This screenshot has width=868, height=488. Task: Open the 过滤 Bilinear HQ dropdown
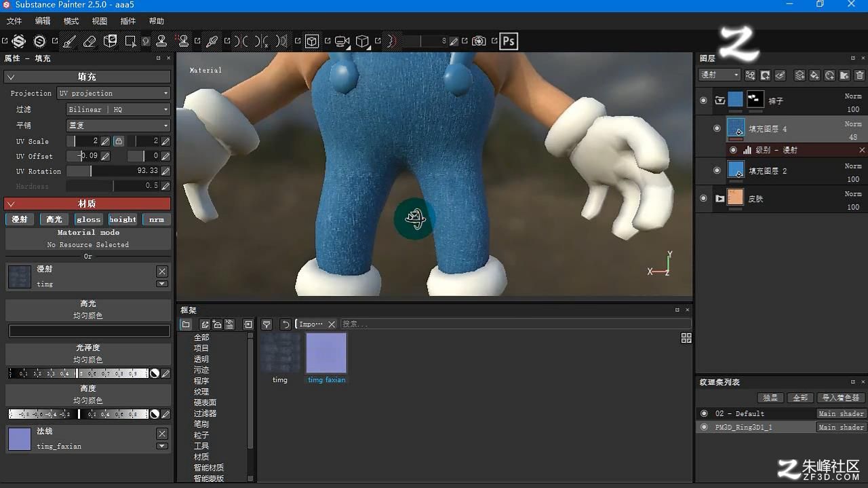click(118, 109)
